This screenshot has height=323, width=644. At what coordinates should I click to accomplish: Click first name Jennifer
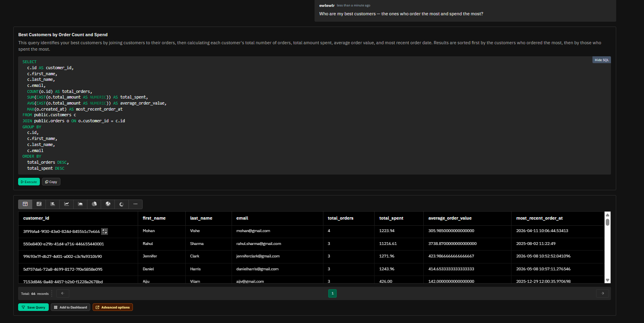pos(150,256)
